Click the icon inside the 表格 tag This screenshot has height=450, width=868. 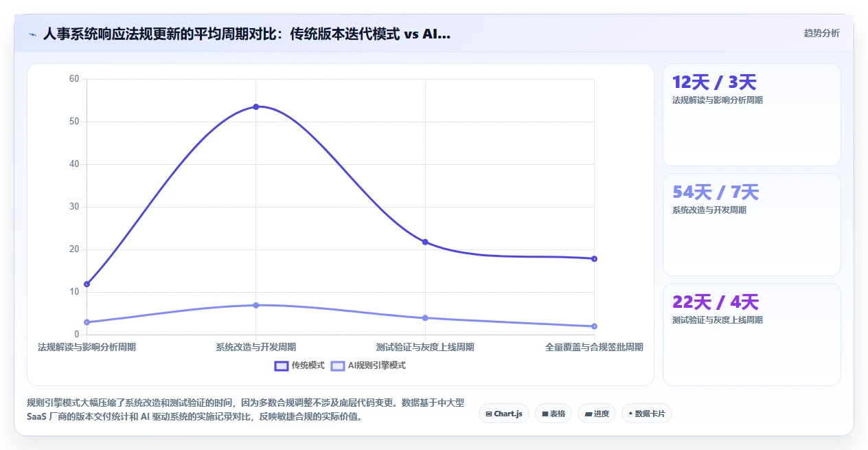tap(545, 414)
